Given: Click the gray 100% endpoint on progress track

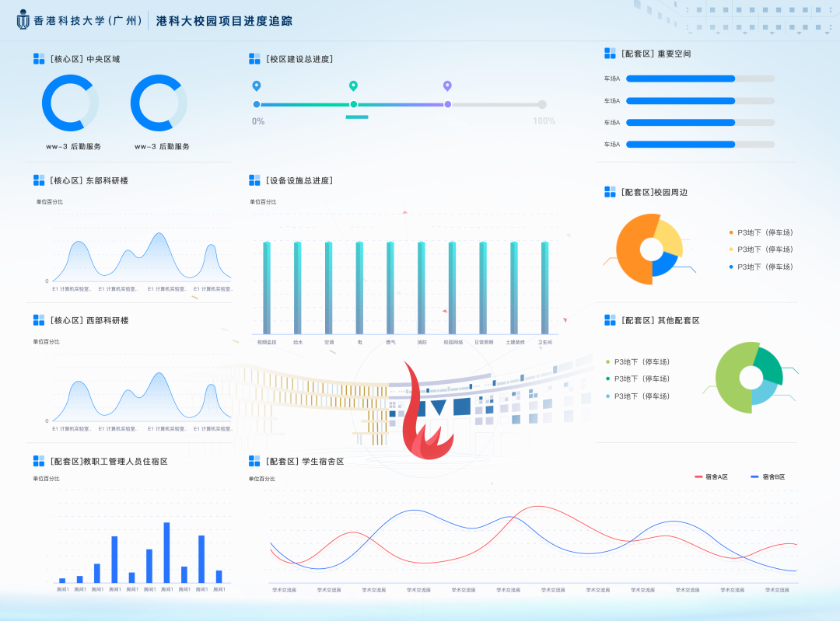Looking at the screenshot, I should [542, 104].
